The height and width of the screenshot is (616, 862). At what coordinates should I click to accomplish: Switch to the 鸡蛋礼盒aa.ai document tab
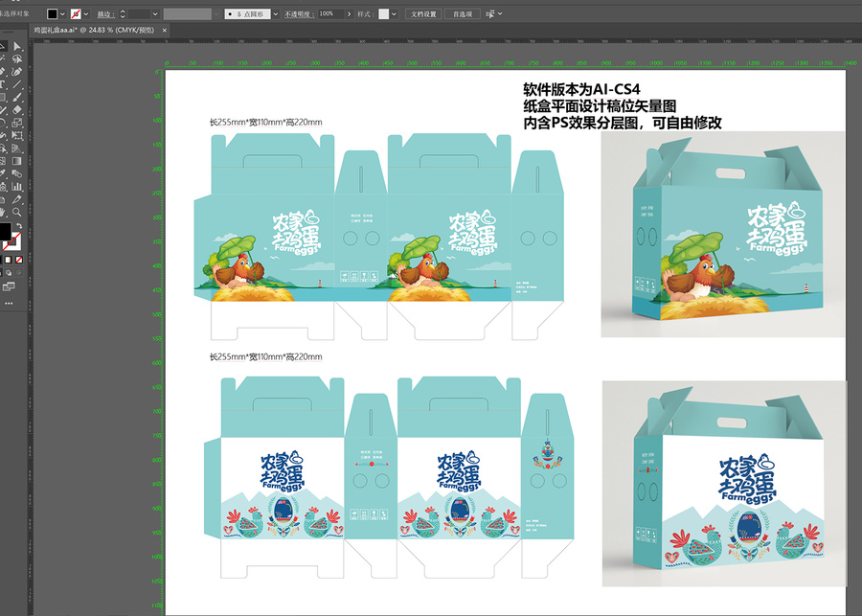[x=94, y=31]
